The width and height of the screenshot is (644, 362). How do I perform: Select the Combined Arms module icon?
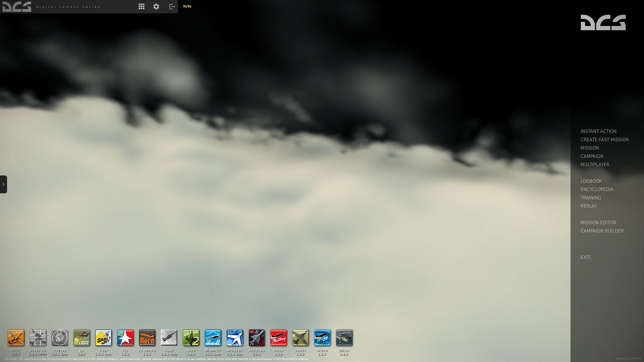click(82, 338)
